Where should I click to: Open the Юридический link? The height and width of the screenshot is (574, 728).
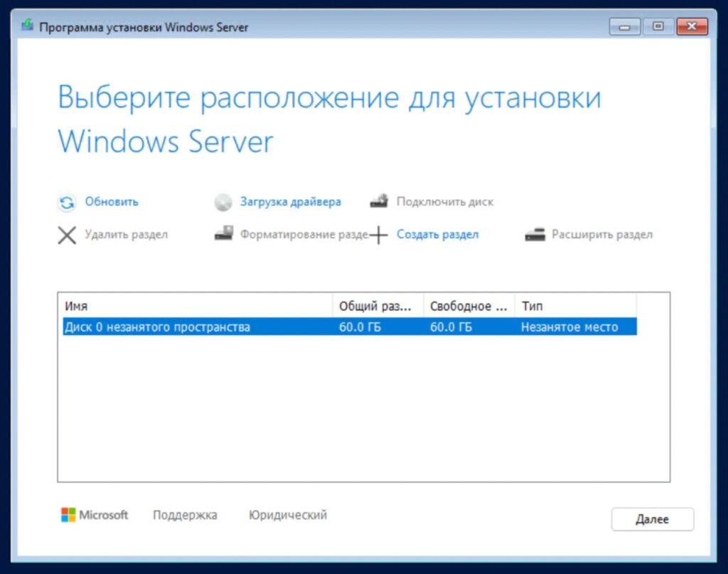point(288,515)
